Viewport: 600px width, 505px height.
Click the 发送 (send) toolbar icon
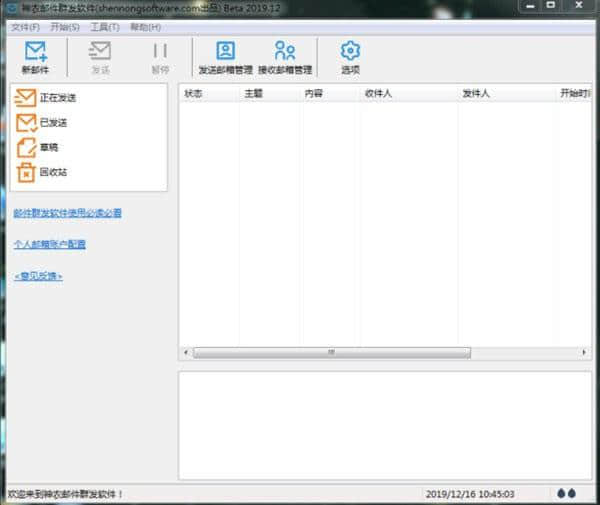100,56
